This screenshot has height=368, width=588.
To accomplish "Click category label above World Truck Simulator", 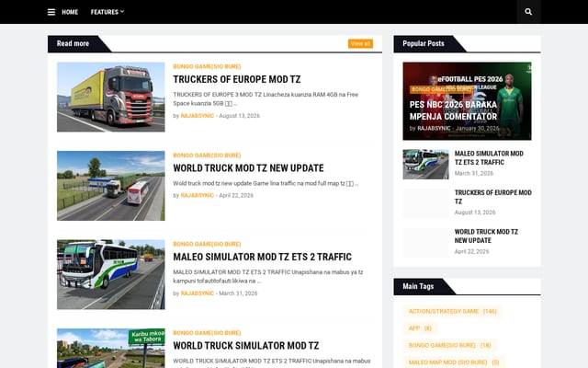I will pos(207,333).
